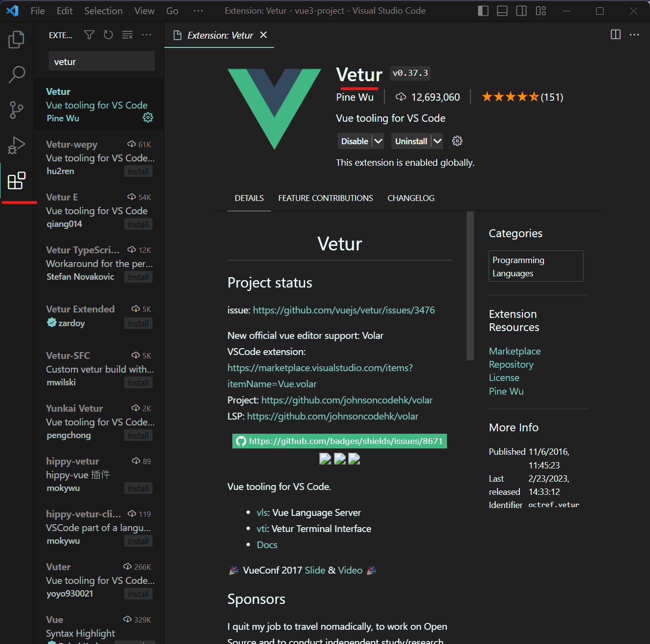This screenshot has height=644, width=650.
Task: Click the Programming Languages category
Action: [536, 266]
